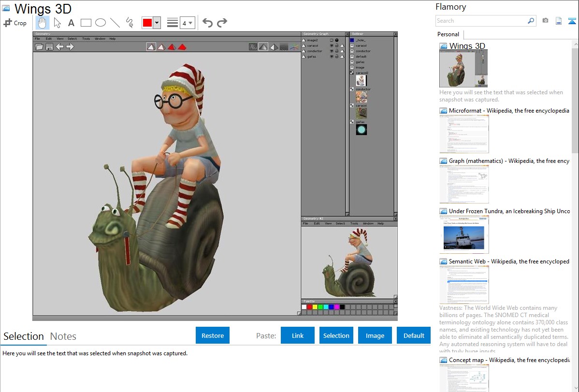This screenshot has height=392, width=579.
Task: Select the straight line tool
Action: pyautogui.click(x=115, y=23)
